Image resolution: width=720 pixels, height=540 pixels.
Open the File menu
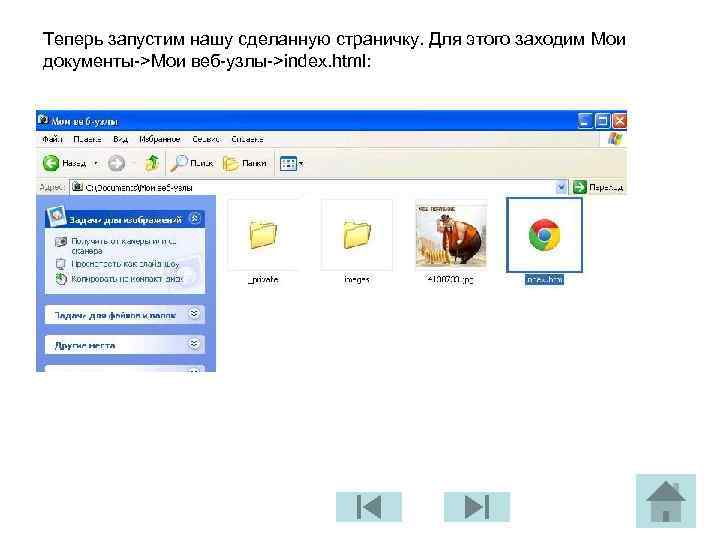52,139
